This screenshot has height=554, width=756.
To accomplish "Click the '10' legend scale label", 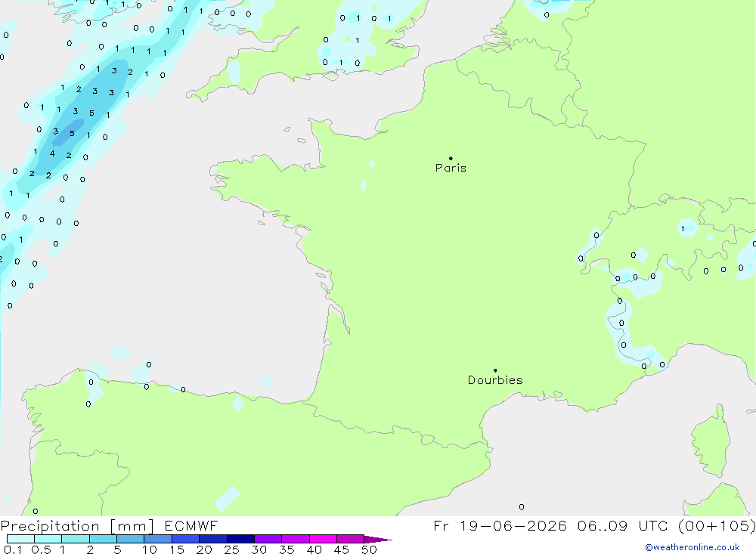I will pos(150,549).
